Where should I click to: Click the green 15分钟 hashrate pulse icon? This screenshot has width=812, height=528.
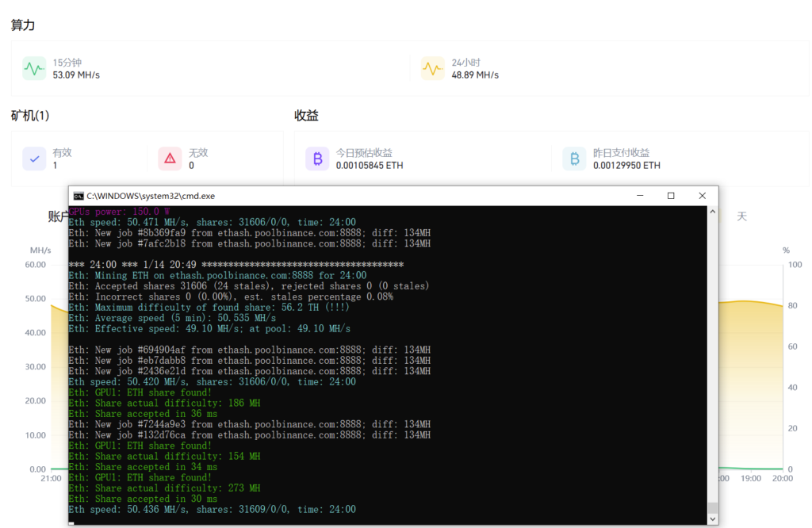coord(34,69)
